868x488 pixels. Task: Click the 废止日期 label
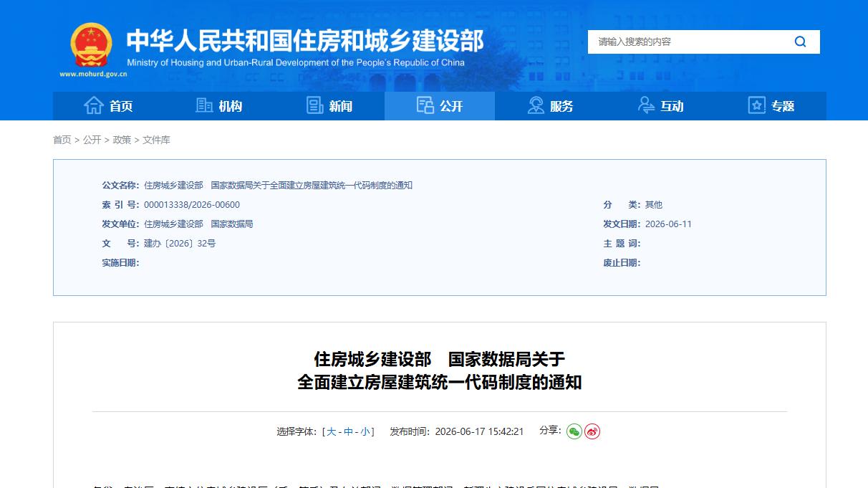[622, 262]
